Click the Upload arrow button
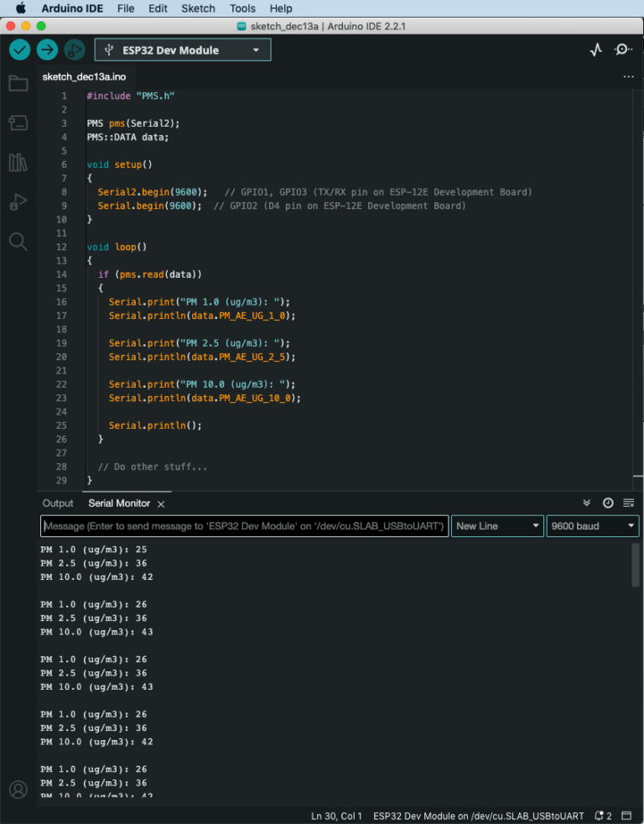Screen dimensions: 644x824 point(47,50)
